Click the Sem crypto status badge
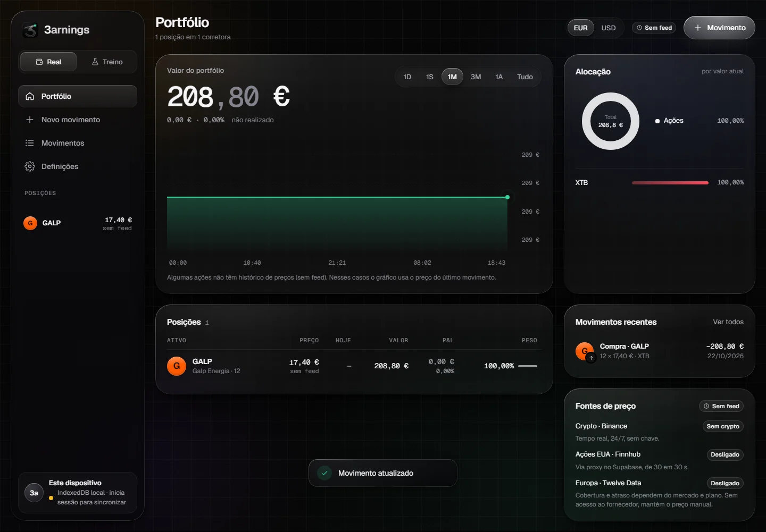766x532 pixels. click(x=723, y=426)
